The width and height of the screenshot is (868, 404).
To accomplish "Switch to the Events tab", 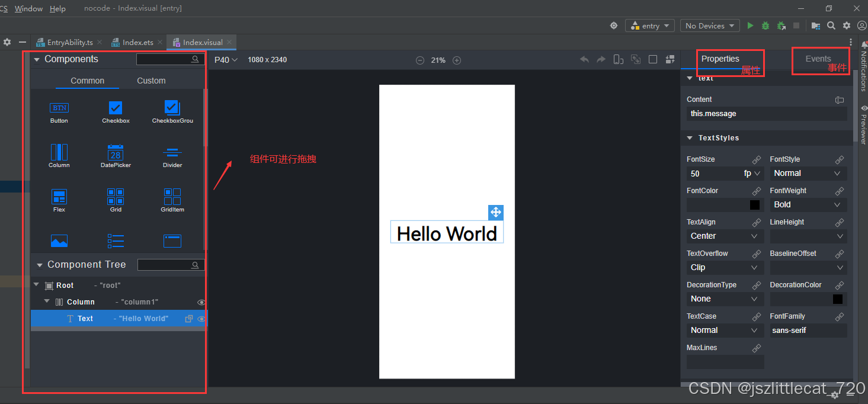I will point(818,59).
